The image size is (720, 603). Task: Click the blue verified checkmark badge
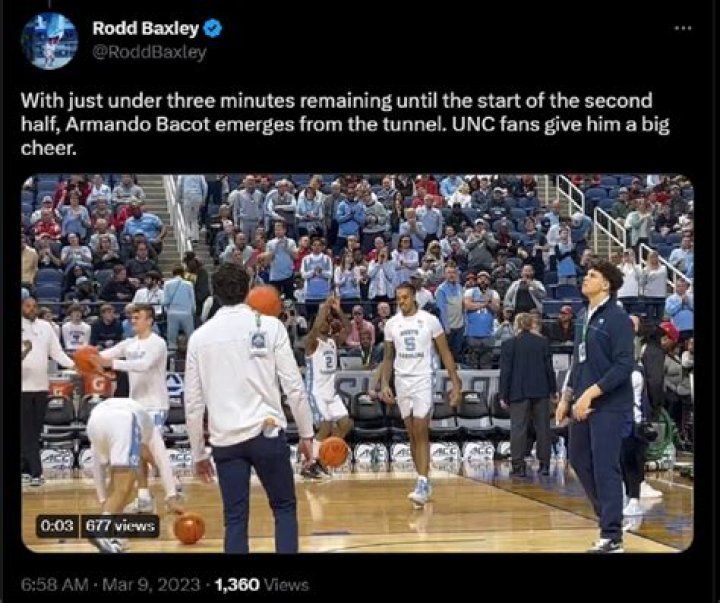(213, 28)
